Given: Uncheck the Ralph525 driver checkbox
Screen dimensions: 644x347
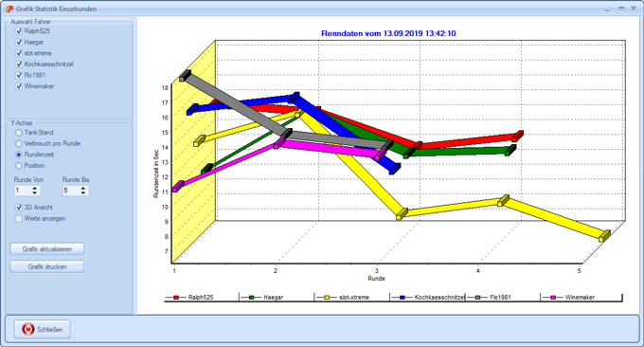Looking at the screenshot, I should (19, 31).
